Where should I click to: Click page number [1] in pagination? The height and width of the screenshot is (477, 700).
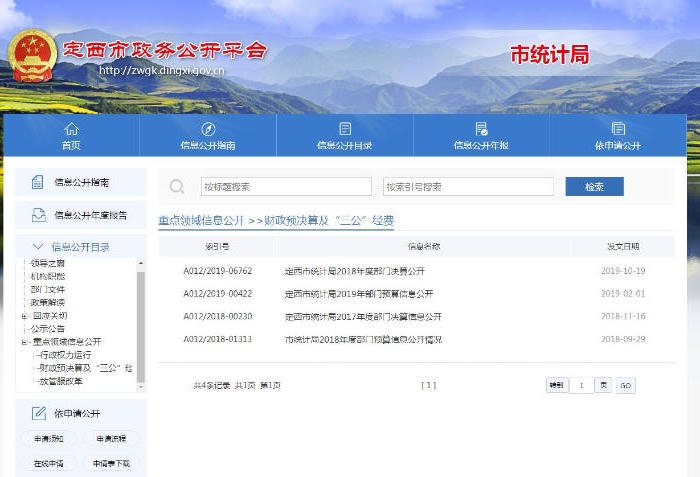429,385
